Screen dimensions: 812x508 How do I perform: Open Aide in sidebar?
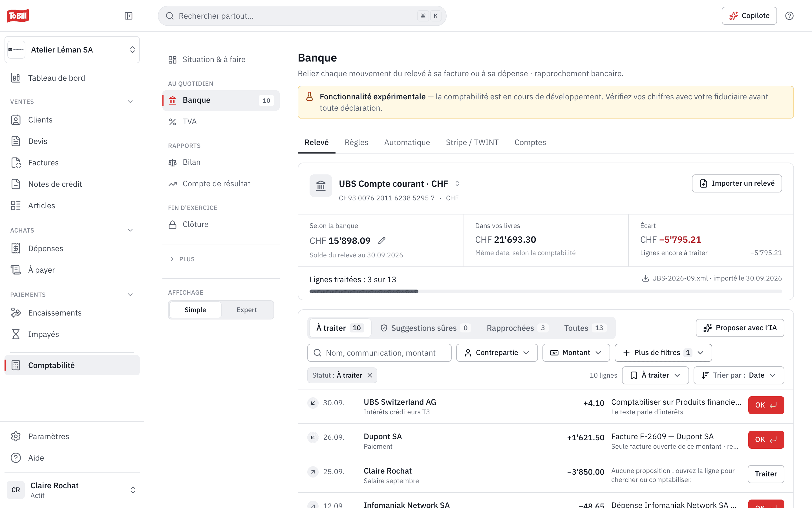pos(72,458)
